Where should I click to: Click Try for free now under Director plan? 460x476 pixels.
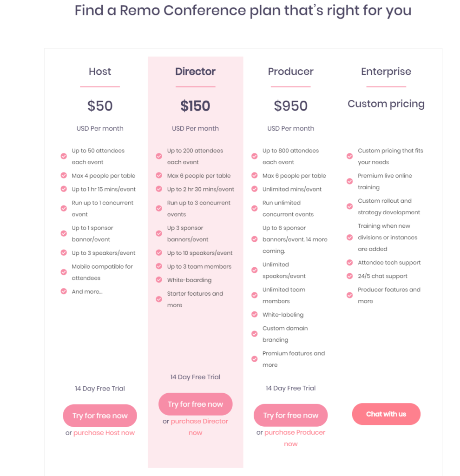click(x=196, y=404)
